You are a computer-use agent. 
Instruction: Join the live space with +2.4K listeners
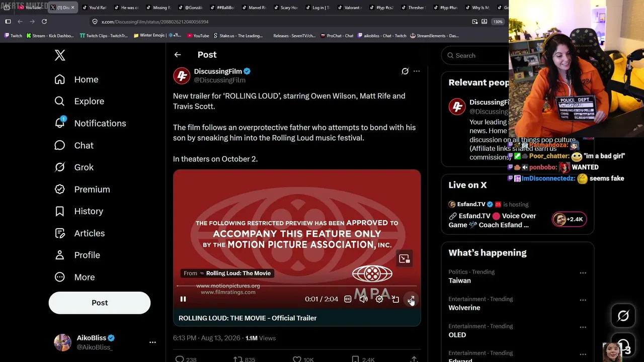pos(569,219)
